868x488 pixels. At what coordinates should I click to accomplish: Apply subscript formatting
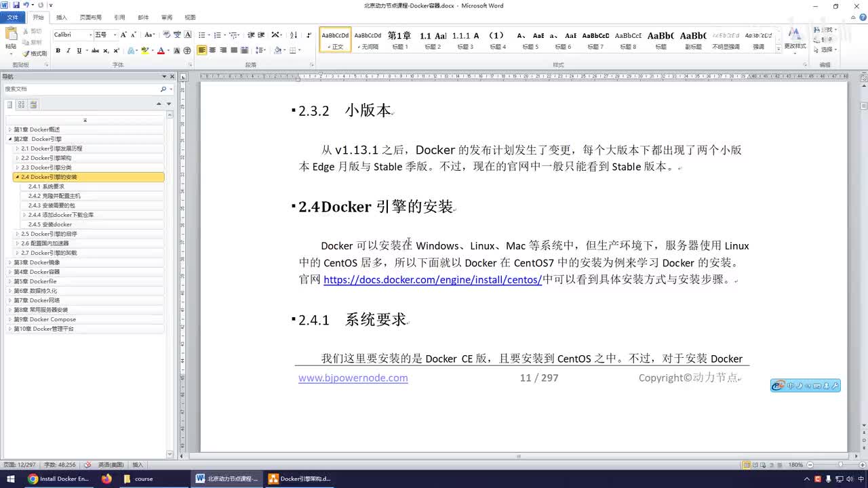(x=106, y=50)
